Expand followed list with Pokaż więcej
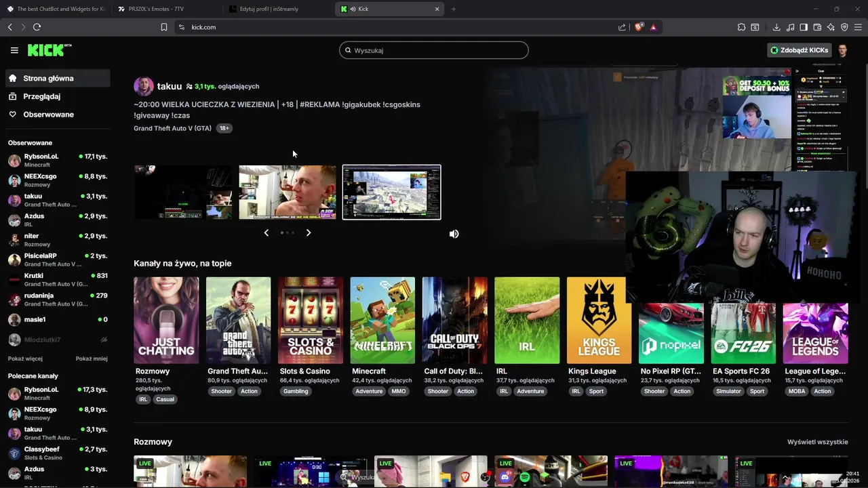Image resolution: width=868 pixels, height=488 pixels. coord(25,359)
